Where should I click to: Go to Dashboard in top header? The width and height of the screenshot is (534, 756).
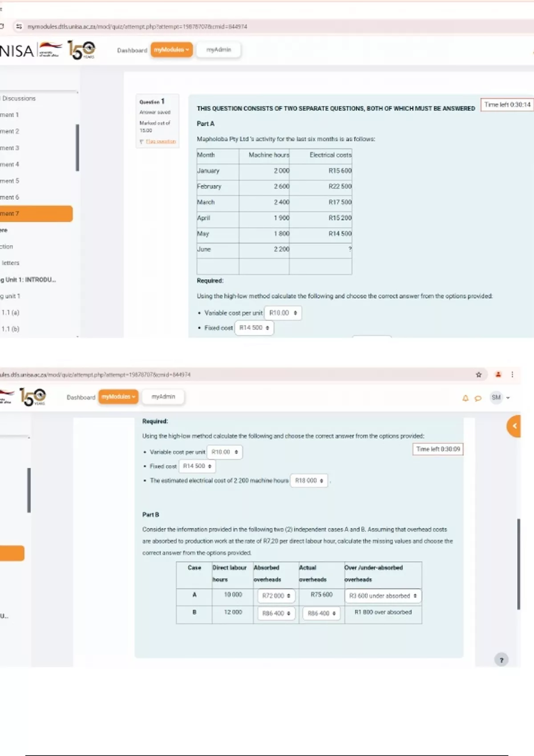tap(132, 50)
